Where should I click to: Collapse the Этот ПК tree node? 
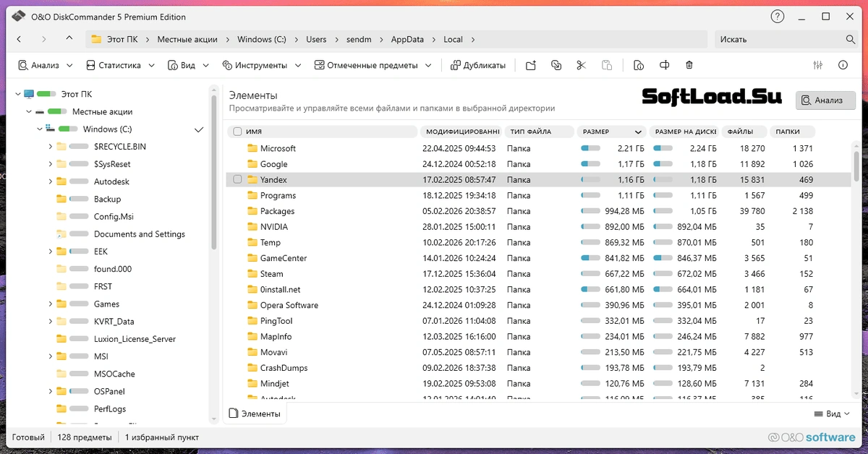[x=17, y=94]
